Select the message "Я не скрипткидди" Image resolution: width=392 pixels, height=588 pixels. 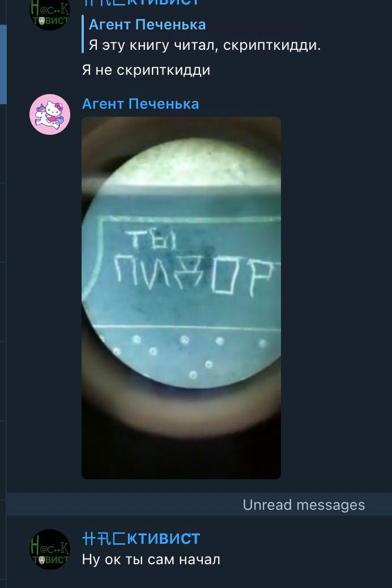tap(146, 70)
